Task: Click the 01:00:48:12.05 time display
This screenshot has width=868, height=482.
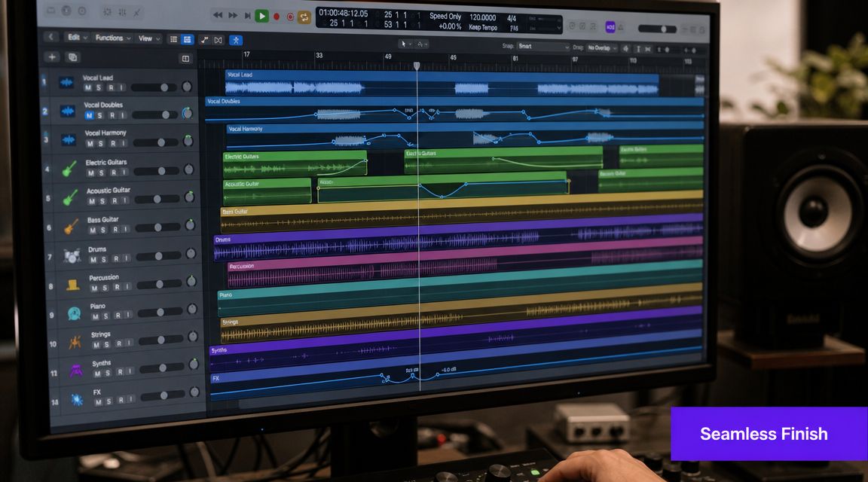Action: pyautogui.click(x=344, y=13)
